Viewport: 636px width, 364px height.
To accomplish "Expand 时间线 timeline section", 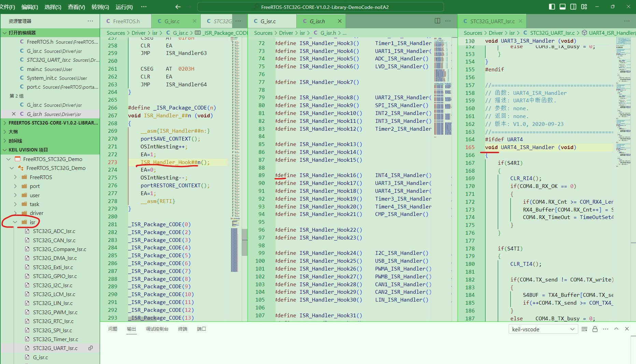I will coord(50,141).
